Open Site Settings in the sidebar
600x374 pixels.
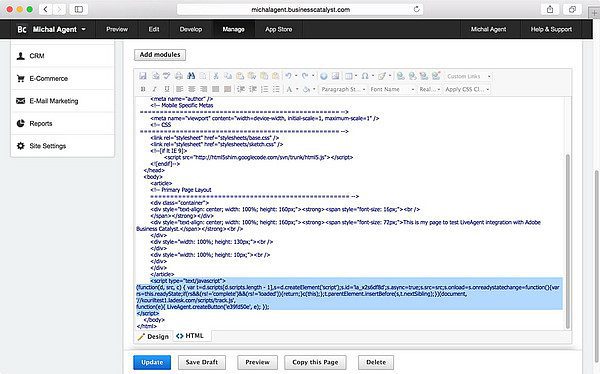click(x=63, y=146)
